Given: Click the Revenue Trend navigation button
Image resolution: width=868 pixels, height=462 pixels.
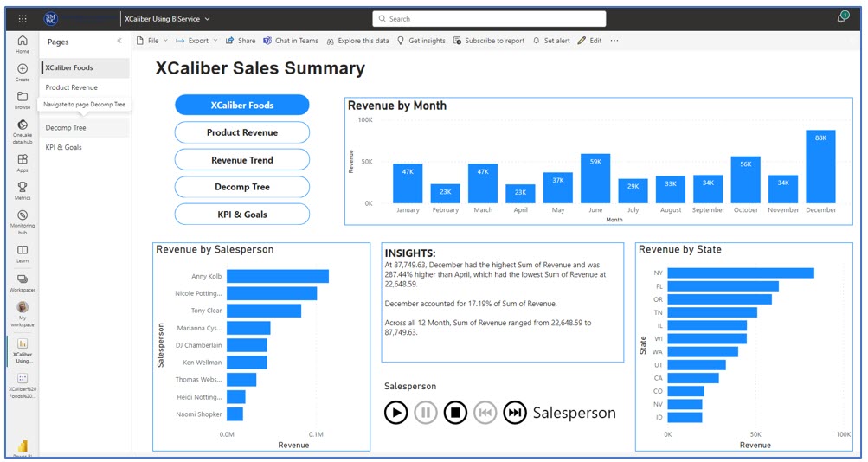Looking at the screenshot, I should 242,160.
